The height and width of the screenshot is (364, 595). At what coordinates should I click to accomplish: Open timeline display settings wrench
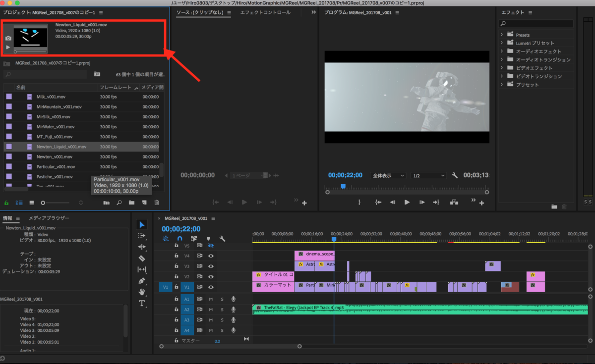pyautogui.click(x=222, y=238)
